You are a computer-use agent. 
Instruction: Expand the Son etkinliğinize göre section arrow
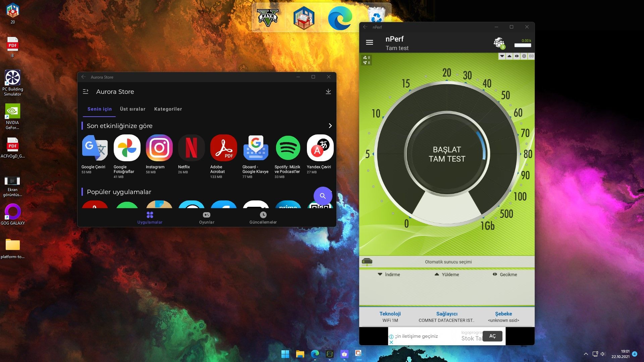coord(330,126)
